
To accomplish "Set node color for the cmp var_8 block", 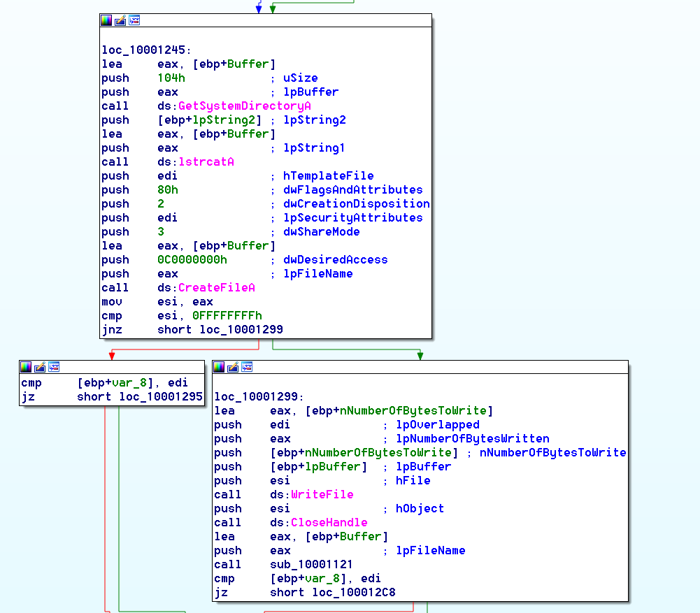I will tap(26, 367).
